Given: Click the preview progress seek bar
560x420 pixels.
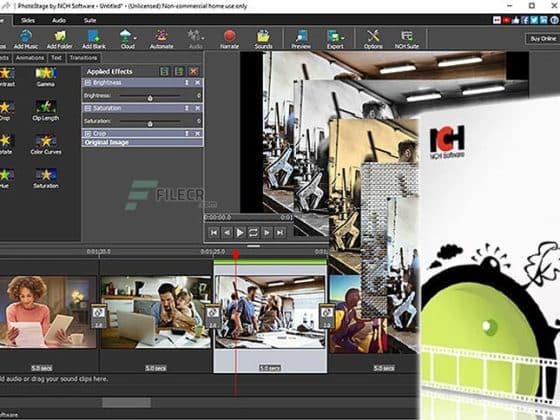Looking at the screenshot, I should point(249,218).
